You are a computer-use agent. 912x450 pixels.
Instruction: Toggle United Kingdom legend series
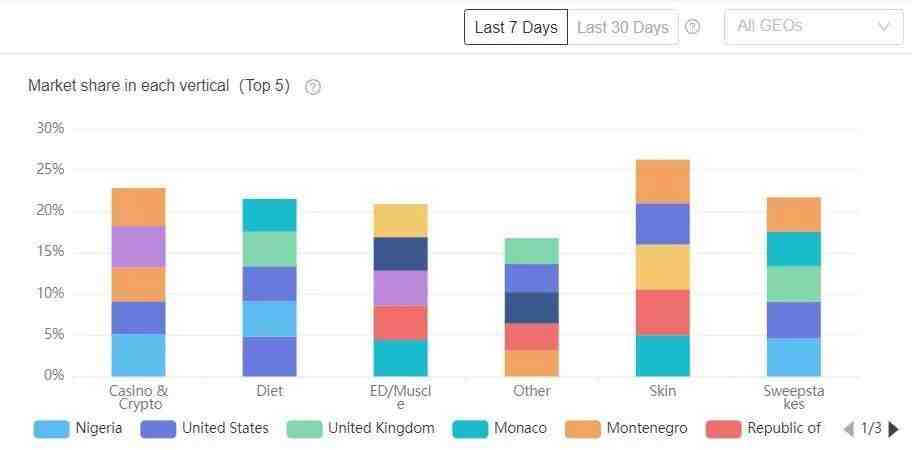pos(361,429)
